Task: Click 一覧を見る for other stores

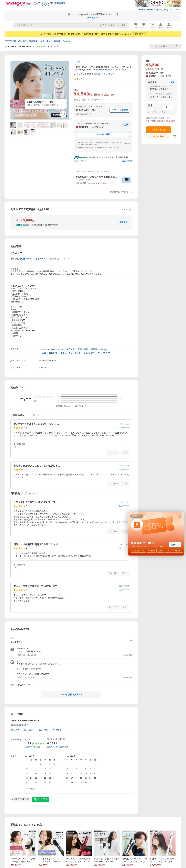Action: [123, 222]
